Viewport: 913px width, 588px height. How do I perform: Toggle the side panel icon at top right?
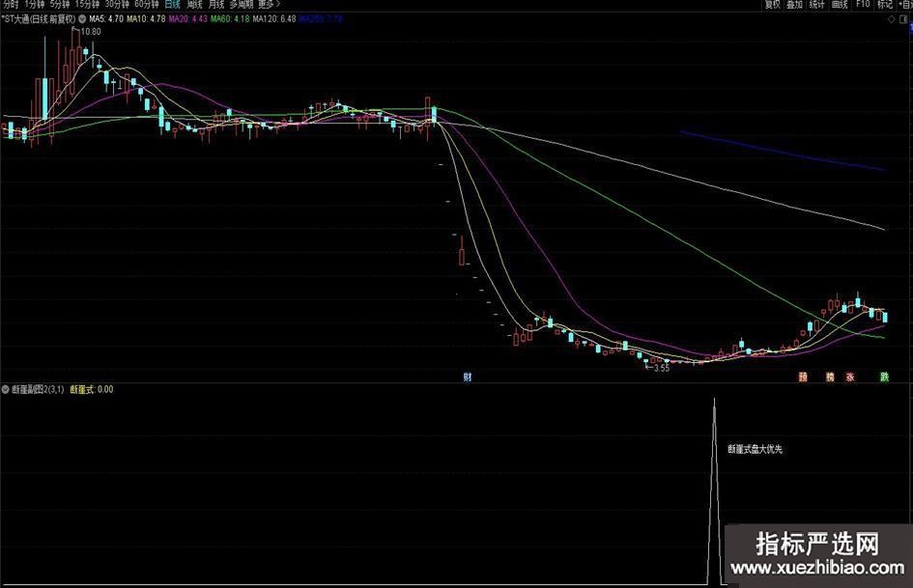point(904,19)
